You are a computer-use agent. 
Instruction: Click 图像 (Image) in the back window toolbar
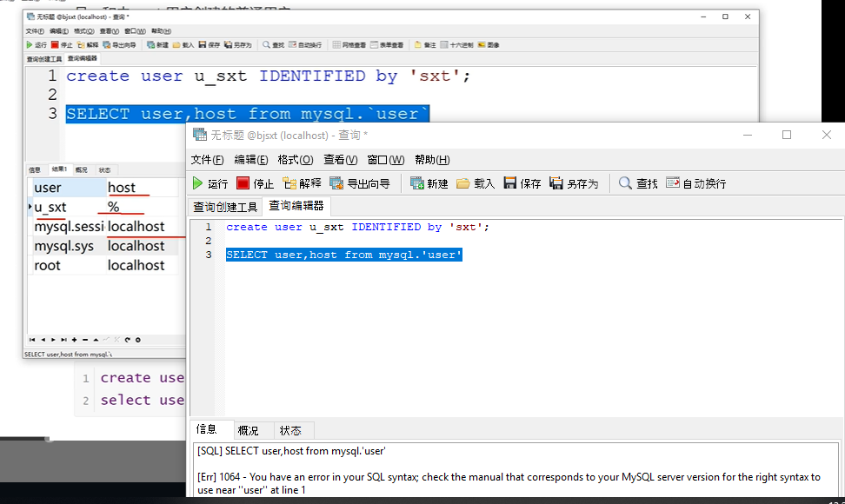489,44
